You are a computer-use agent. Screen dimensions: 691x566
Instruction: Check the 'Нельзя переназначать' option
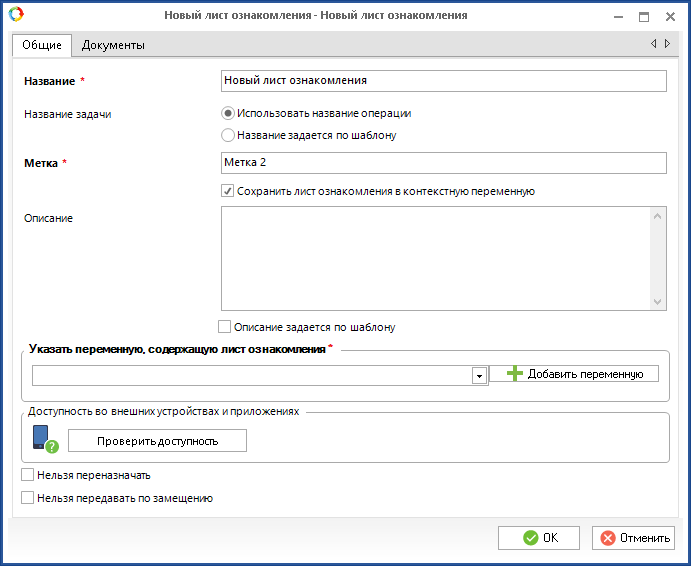pos(28,476)
